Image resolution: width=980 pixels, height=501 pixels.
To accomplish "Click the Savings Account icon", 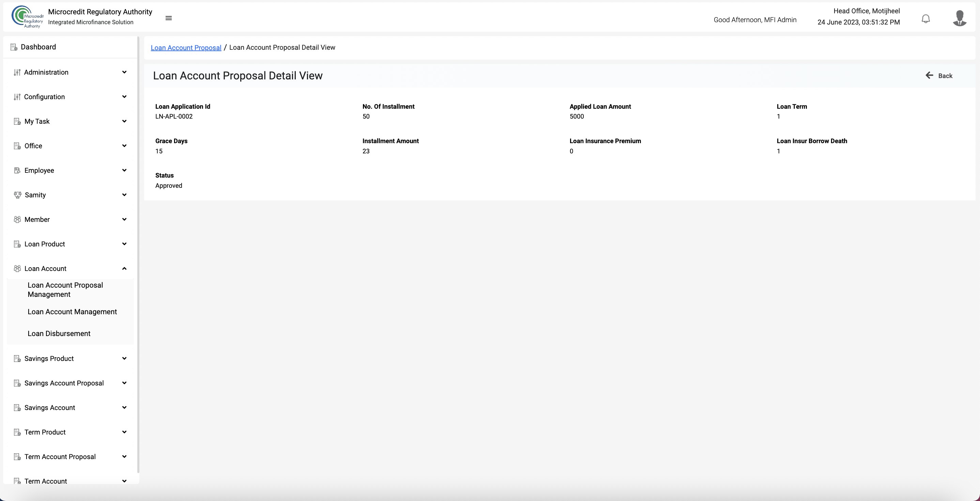I will [x=17, y=408].
